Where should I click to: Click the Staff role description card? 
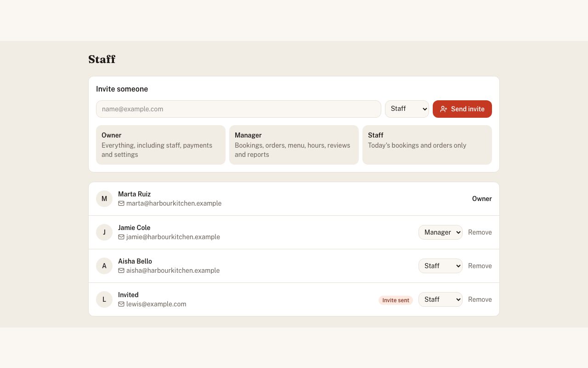pos(427,145)
